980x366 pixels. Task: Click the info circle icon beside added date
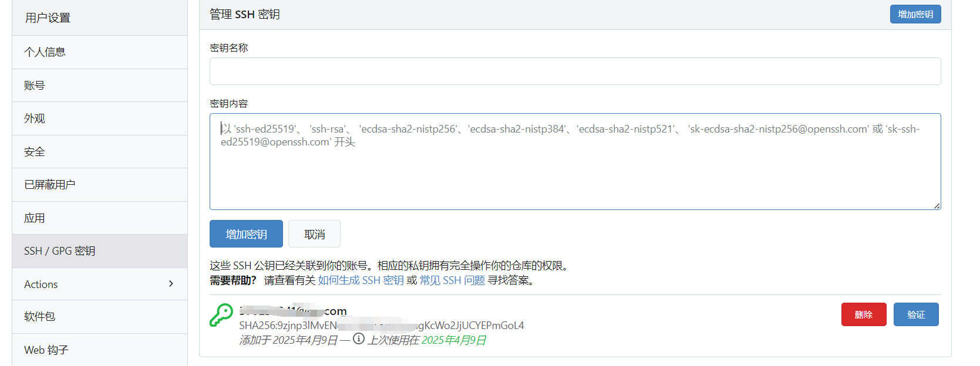pos(359,339)
